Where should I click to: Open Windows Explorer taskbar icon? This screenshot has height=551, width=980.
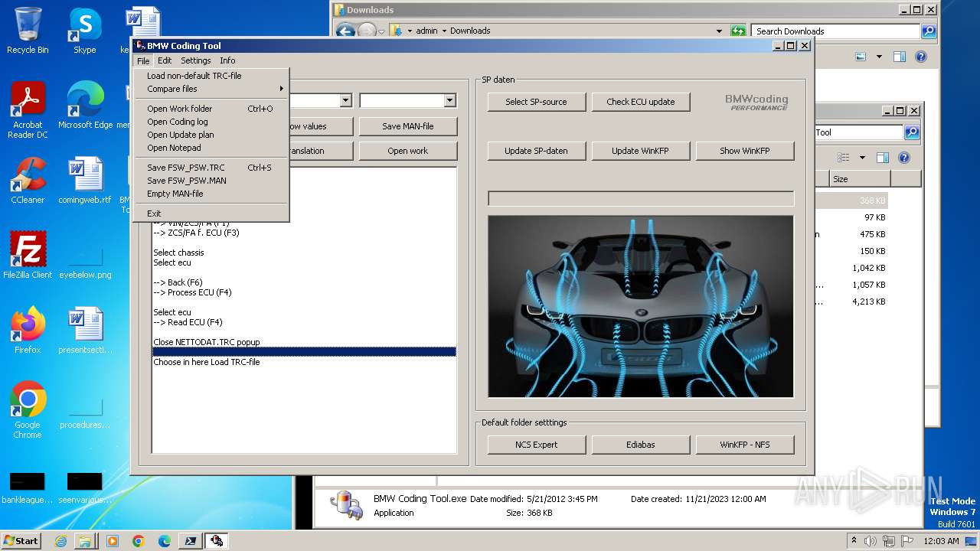pyautogui.click(x=85, y=541)
